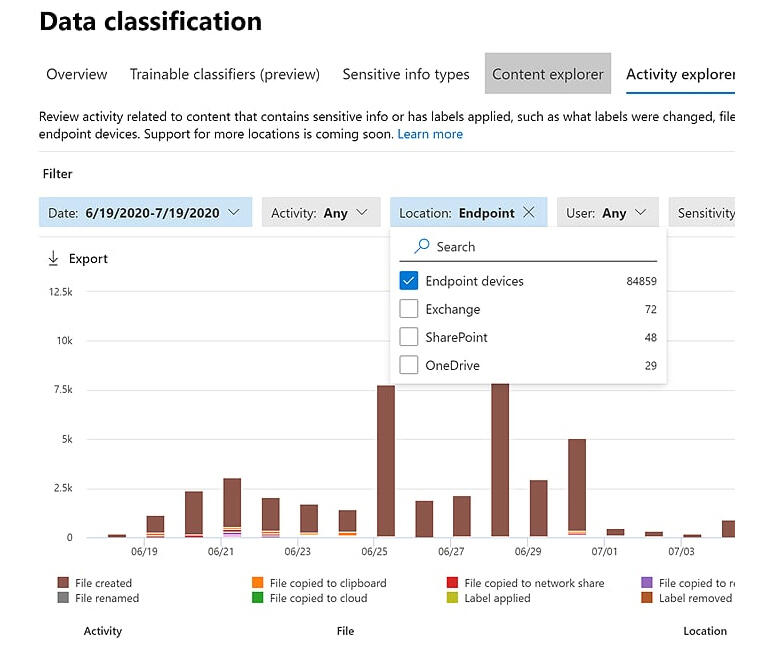The image size is (770, 650).
Task: Open the Trainable classifiers (preview) tab
Action: (224, 74)
